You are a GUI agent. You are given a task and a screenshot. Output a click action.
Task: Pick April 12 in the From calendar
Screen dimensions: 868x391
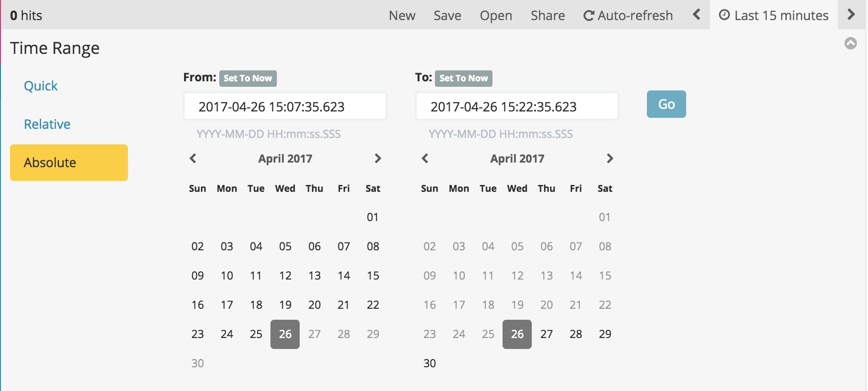point(285,275)
